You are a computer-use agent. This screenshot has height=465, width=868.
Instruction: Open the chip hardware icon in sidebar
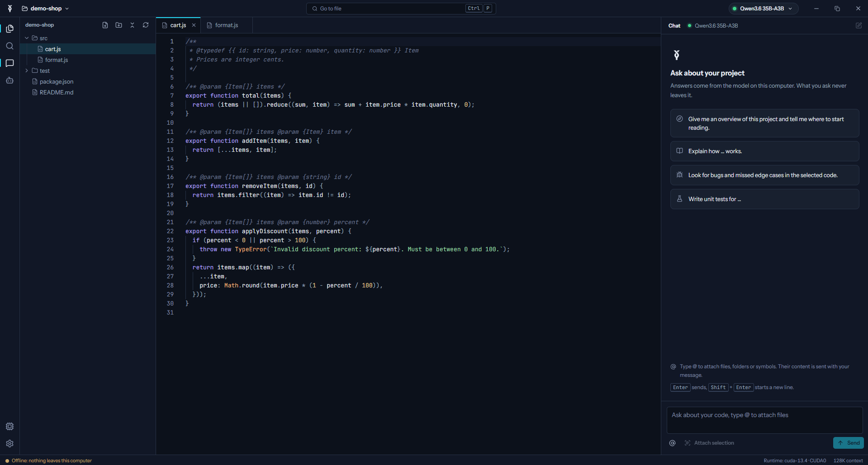[9, 426]
